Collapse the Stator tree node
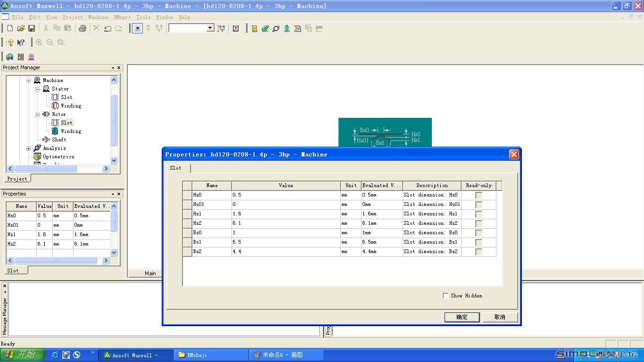 [37, 89]
